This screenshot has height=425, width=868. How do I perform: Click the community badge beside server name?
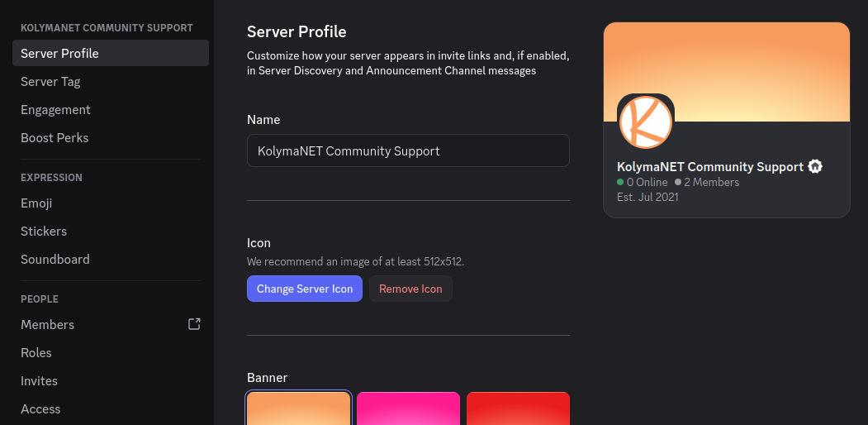(815, 167)
